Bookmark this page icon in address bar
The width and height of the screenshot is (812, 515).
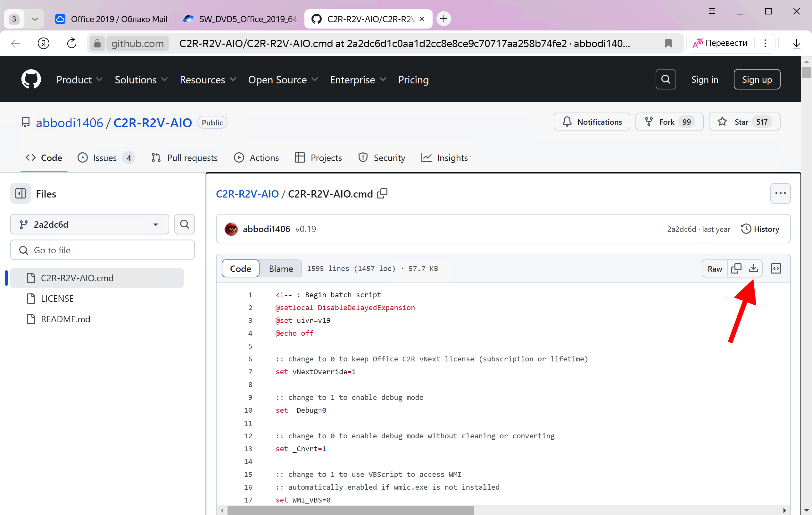pyautogui.click(x=668, y=43)
